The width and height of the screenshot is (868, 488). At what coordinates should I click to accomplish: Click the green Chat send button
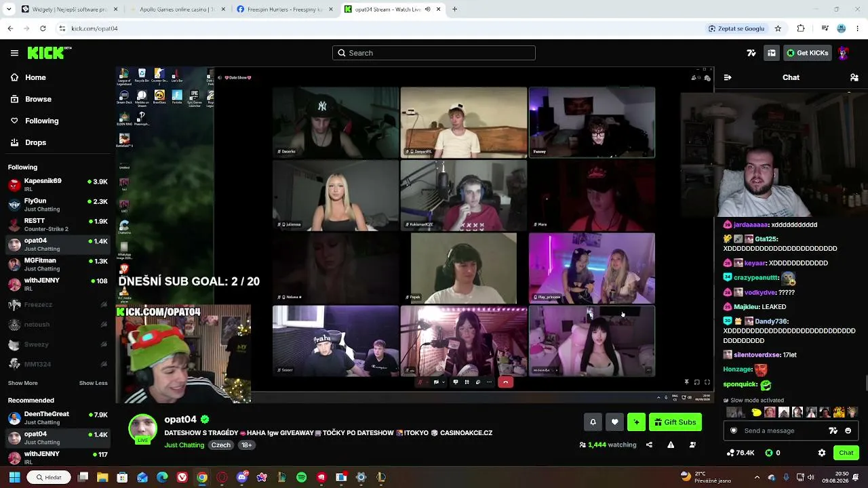pyautogui.click(x=846, y=453)
